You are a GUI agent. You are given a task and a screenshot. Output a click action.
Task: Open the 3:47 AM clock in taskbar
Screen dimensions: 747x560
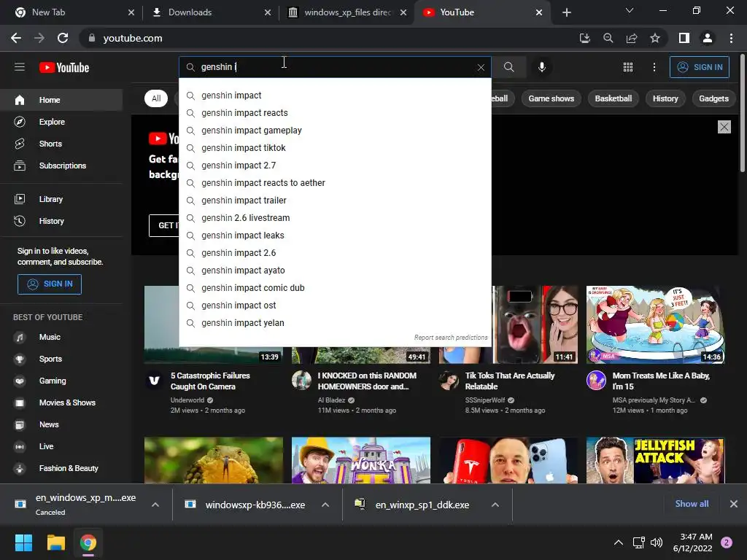click(x=693, y=542)
